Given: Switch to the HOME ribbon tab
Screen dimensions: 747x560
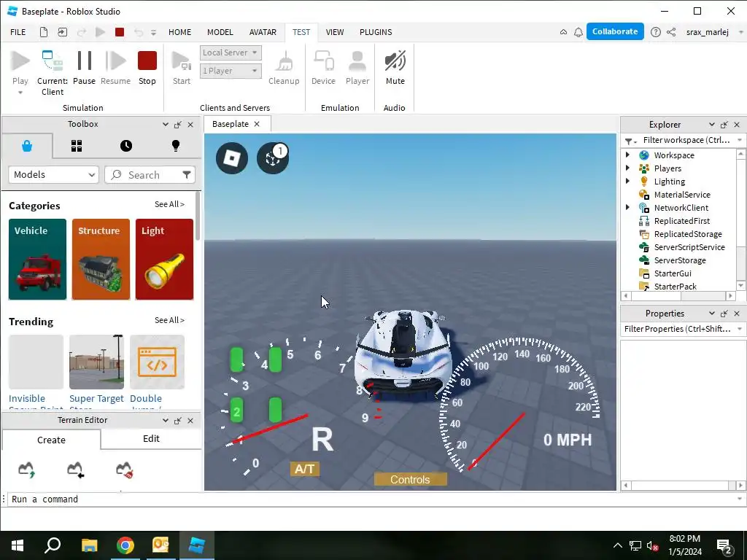Looking at the screenshot, I should tap(179, 32).
